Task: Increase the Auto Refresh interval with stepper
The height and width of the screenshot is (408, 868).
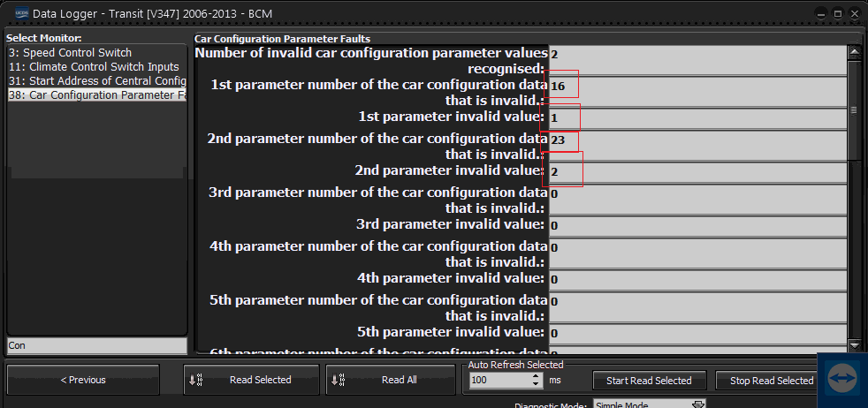Action: tap(537, 375)
